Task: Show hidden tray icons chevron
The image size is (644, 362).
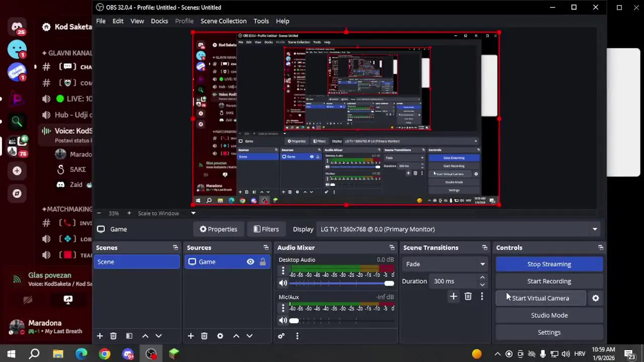Action: pyautogui.click(x=497, y=354)
